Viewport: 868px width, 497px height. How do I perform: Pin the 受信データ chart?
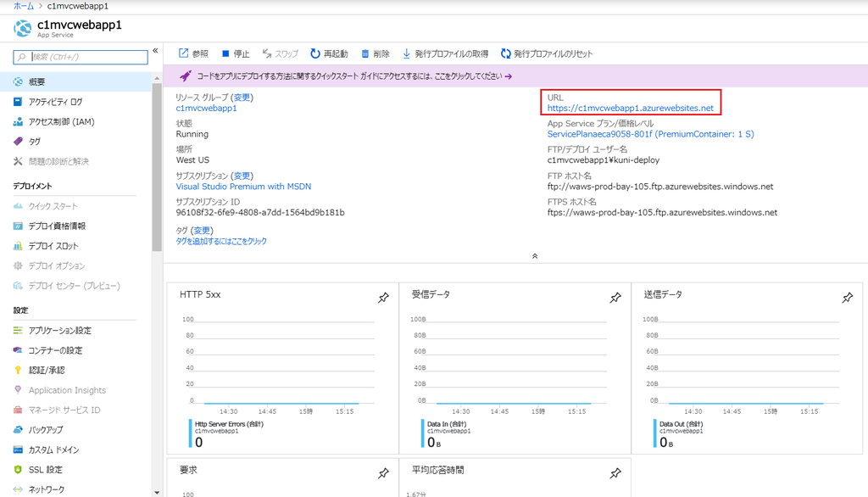615,298
